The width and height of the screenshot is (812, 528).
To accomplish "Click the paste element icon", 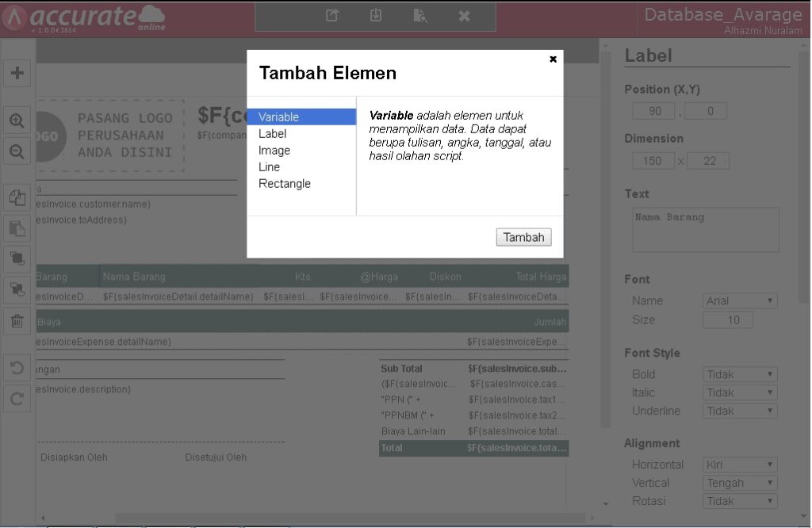I will (x=17, y=228).
